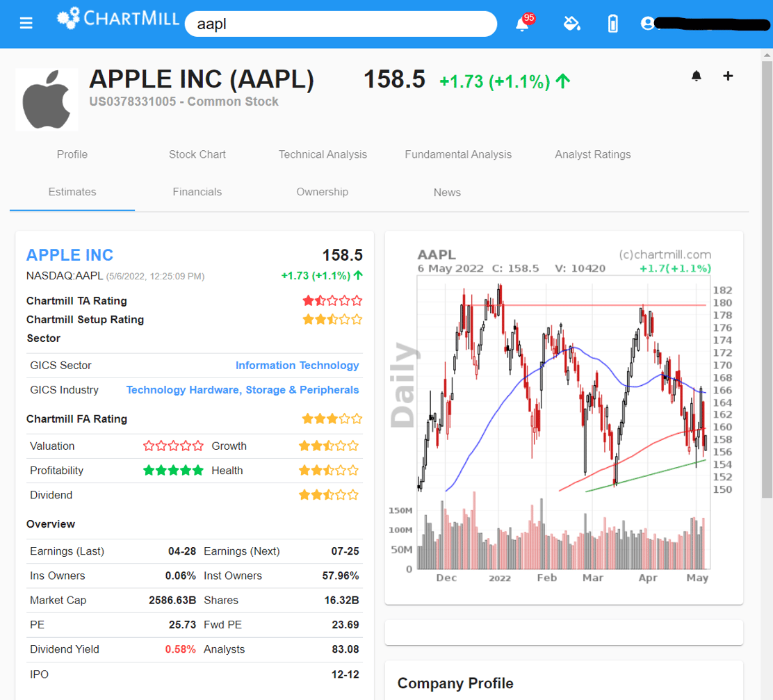Check credits via the battery icon
This screenshot has height=700, width=773.
pyautogui.click(x=612, y=23)
